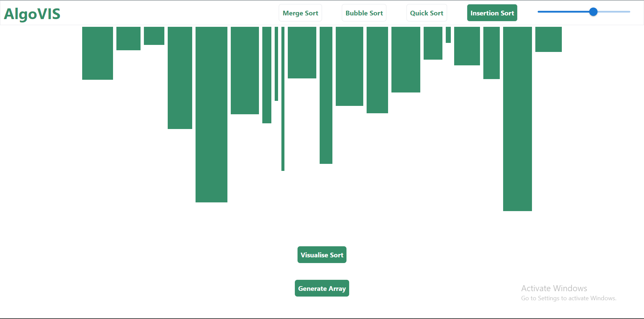This screenshot has height=319, width=644.
Task: Click the bar directly below Merge Sort
Action: (x=302, y=52)
